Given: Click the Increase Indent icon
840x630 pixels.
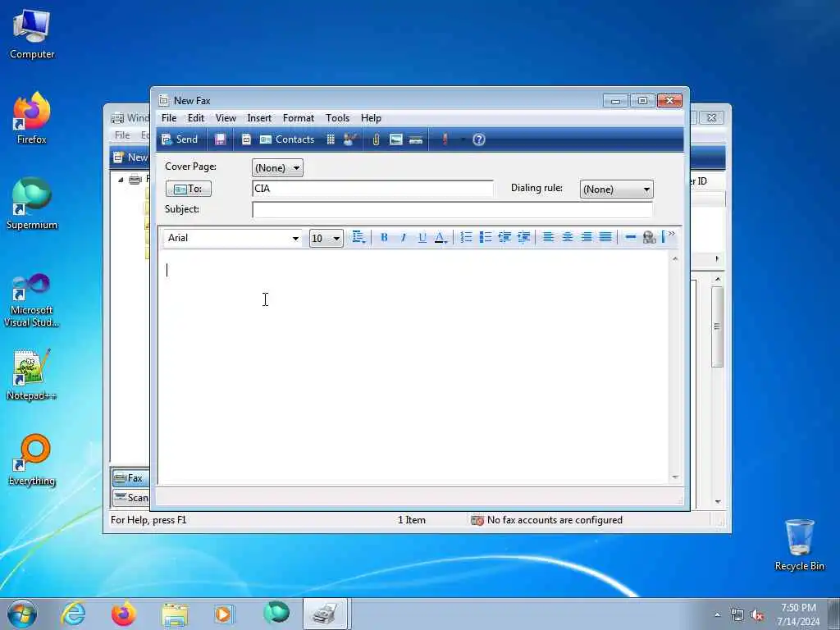Looking at the screenshot, I should click(523, 237).
